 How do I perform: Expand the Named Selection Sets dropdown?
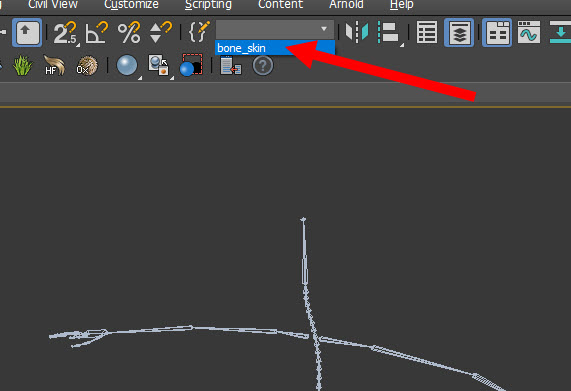tap(324, 29)
